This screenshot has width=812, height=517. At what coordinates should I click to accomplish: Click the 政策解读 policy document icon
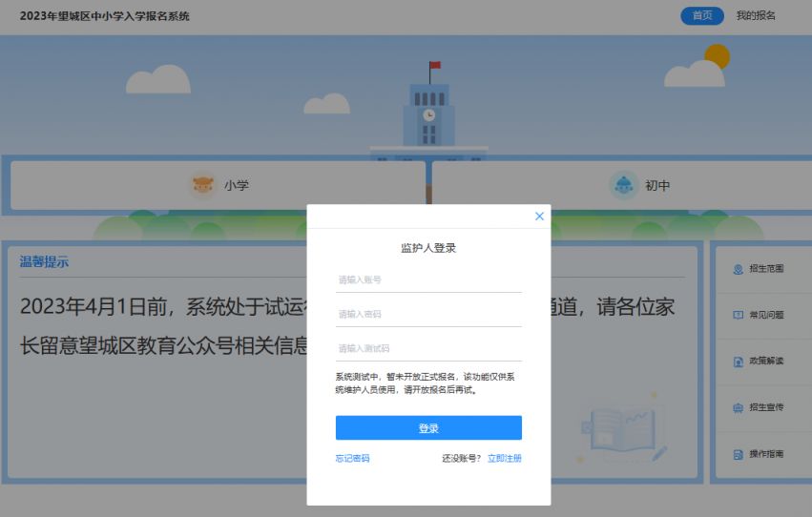pyautogui.click(x=738, y=362)
